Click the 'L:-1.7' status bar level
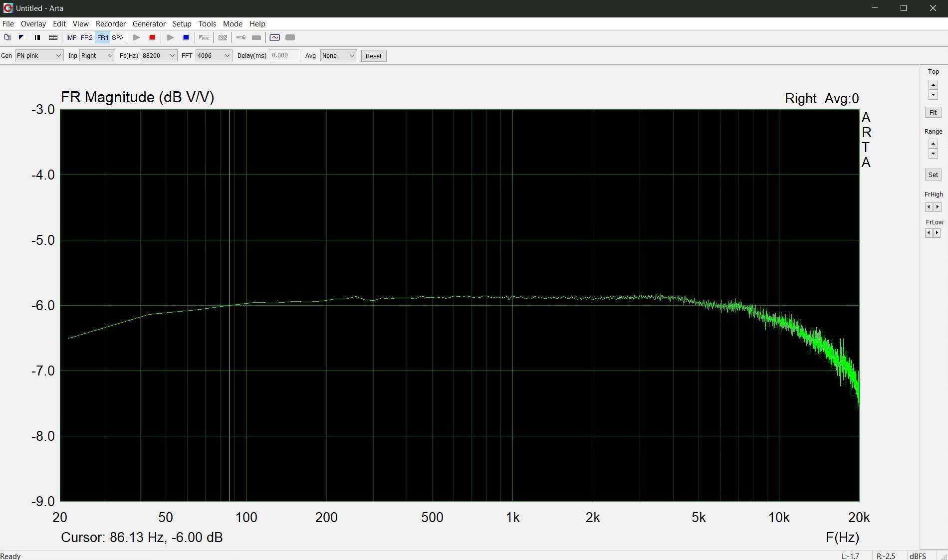Viewport: 948px width, 560px height. (850, 556)
